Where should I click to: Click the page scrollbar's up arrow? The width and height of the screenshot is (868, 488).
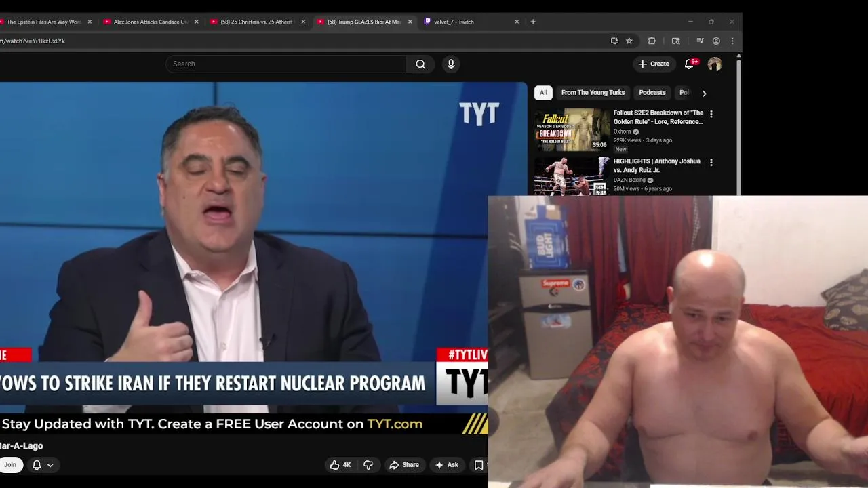pos(738,56)
